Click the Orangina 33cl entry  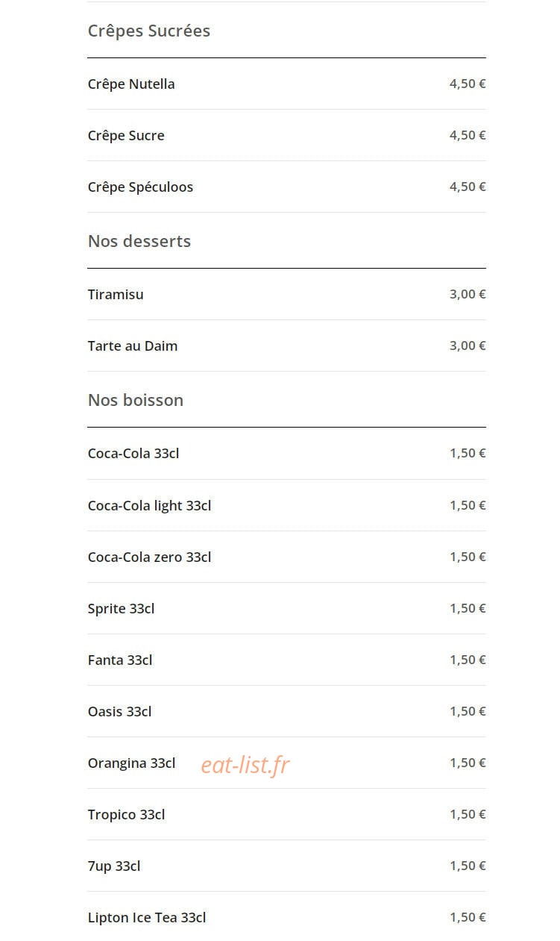point(286,763)
